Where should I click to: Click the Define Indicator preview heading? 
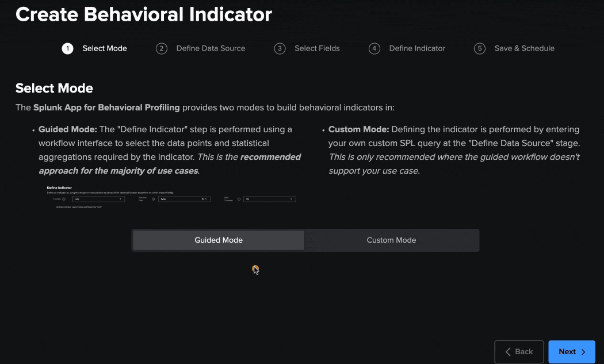(59, 187)
